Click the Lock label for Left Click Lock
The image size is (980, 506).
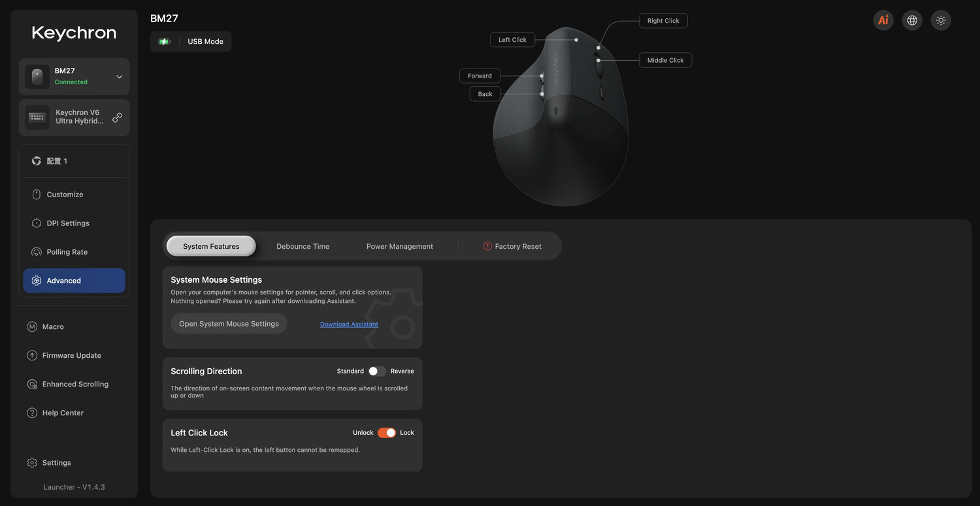[407, 433]
